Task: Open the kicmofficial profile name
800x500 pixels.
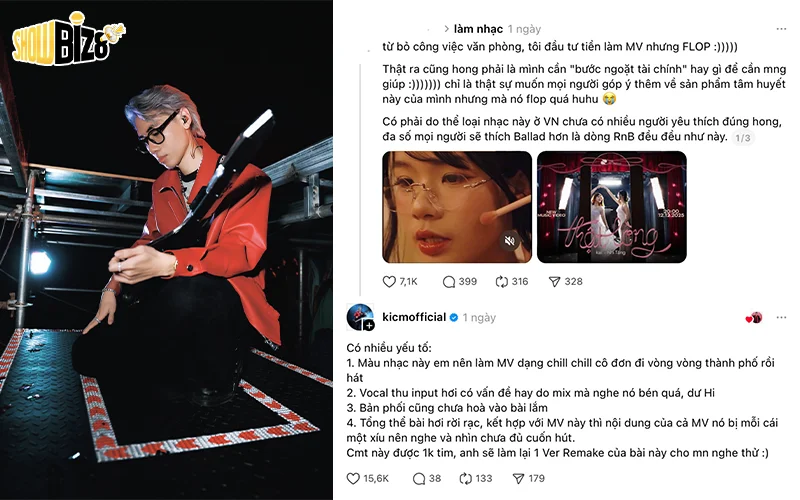Action: (414, 317)
